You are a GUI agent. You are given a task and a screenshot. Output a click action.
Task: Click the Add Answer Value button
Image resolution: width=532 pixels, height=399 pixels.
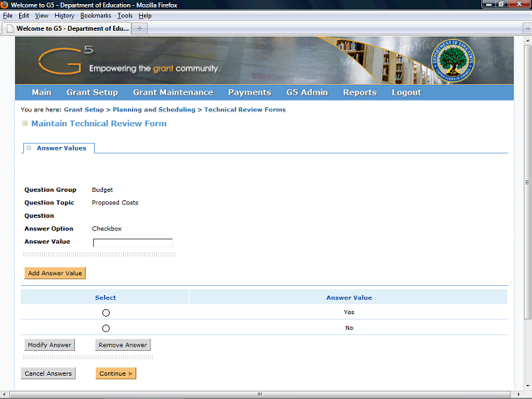[55, 273]
